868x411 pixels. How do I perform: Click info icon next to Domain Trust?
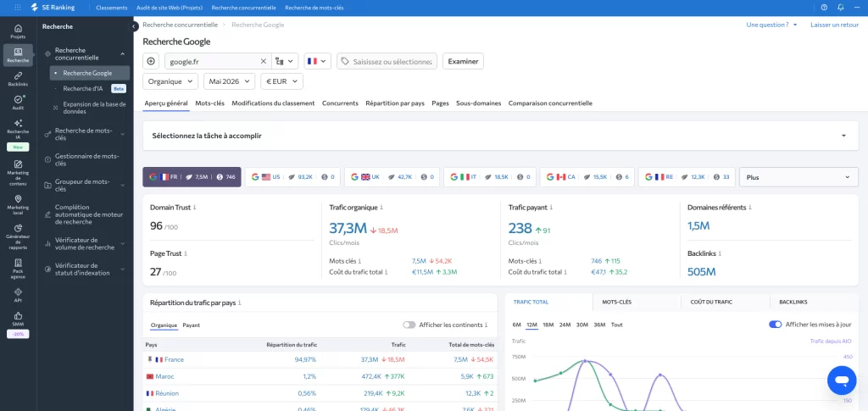[195, 208]
